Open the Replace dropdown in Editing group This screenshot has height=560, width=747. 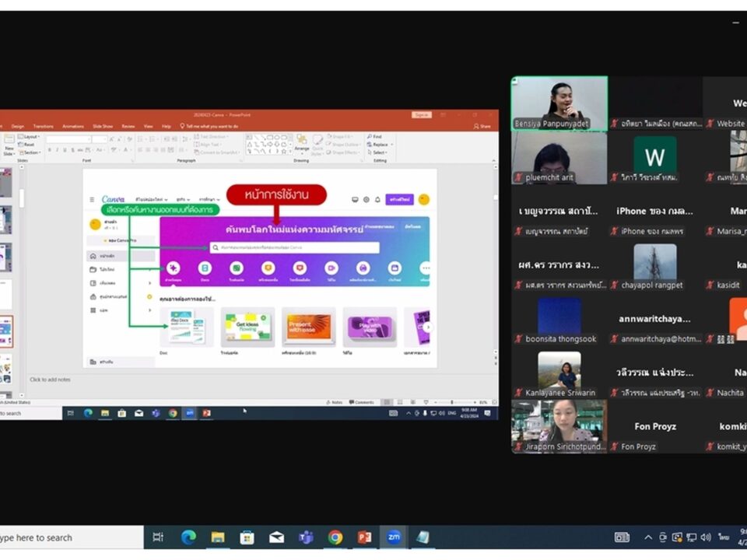coord(380,145)
